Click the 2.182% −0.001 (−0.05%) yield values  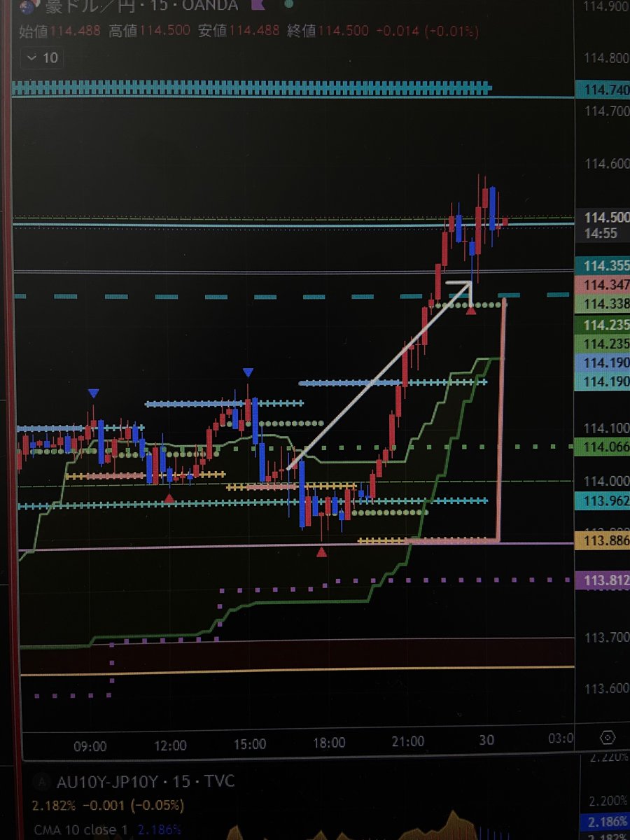[x=108, y=806]
